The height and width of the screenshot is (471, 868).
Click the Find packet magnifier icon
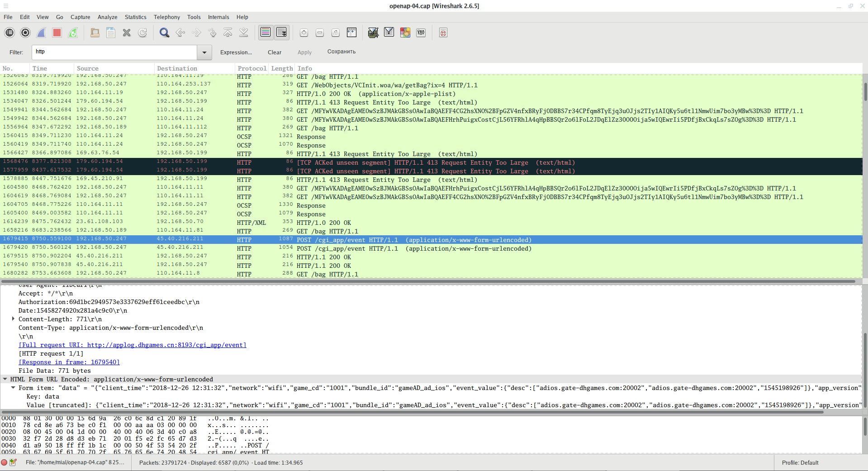(x=164, y=33)
